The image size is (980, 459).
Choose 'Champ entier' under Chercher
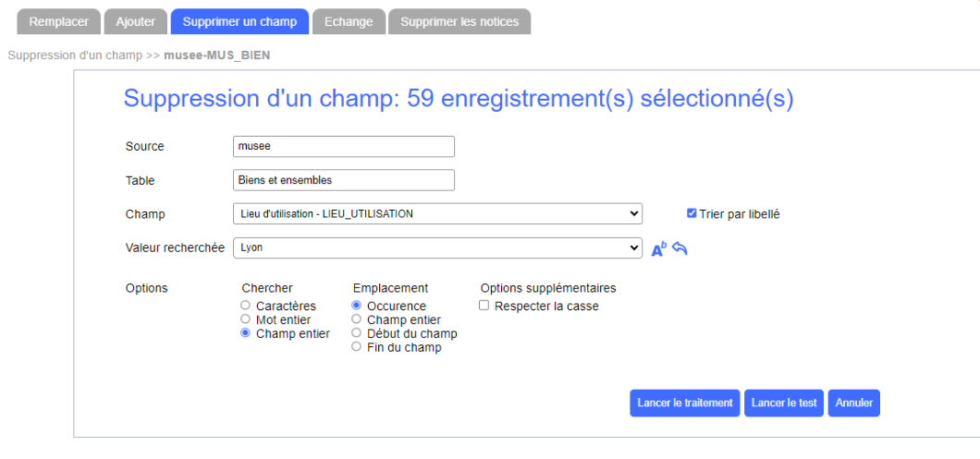pyautogui.click(x=245, y=333)
